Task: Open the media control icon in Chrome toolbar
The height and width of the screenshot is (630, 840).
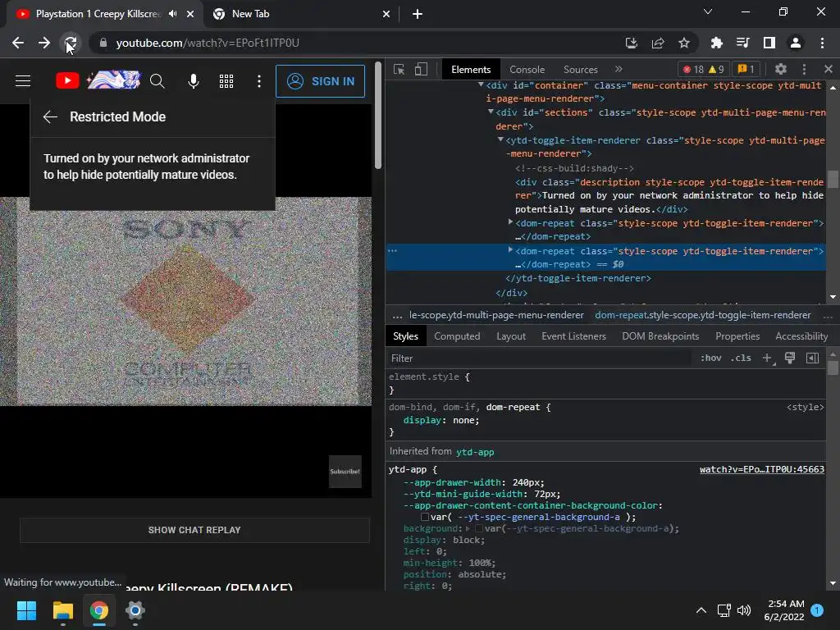Action: click(x=742, y=43)
